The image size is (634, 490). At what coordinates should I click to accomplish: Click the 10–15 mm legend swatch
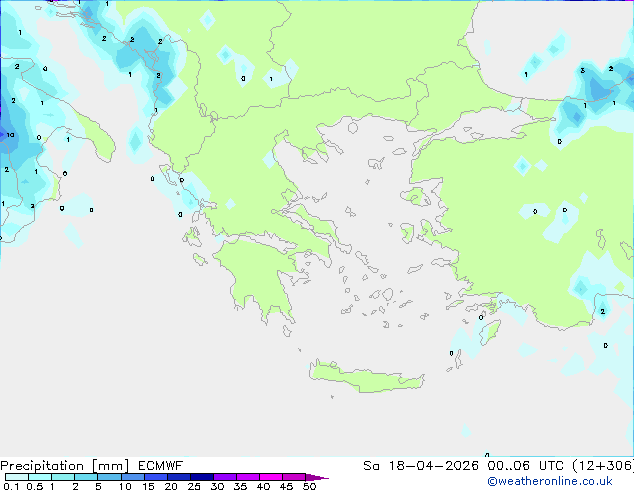pyautogui.click(x=132, y=477)
